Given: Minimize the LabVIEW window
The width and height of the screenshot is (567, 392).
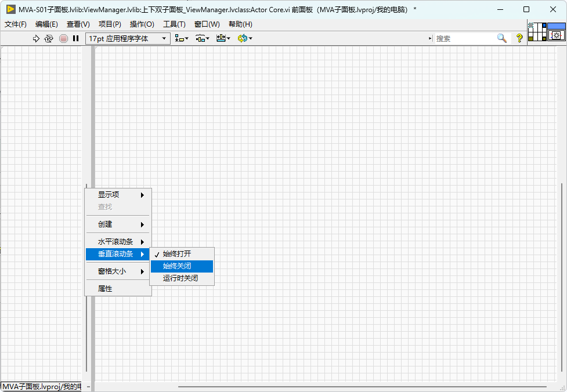Looking at the screenshot, I should tap(500, 9).
